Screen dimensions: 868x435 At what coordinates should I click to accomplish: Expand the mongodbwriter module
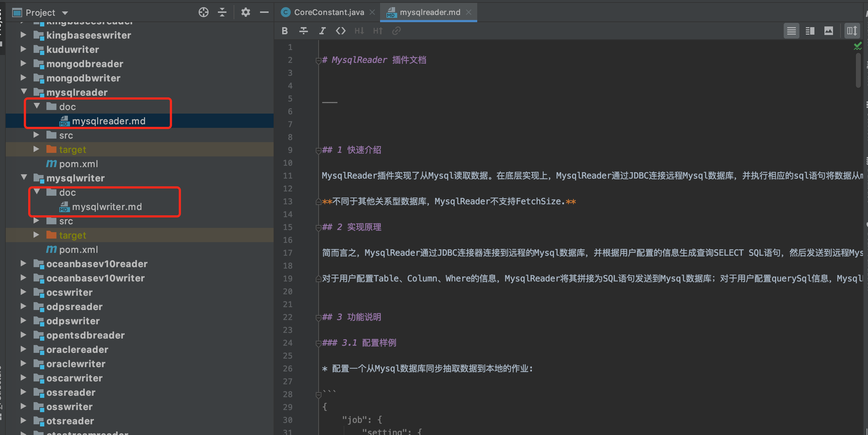click(23, 78)
